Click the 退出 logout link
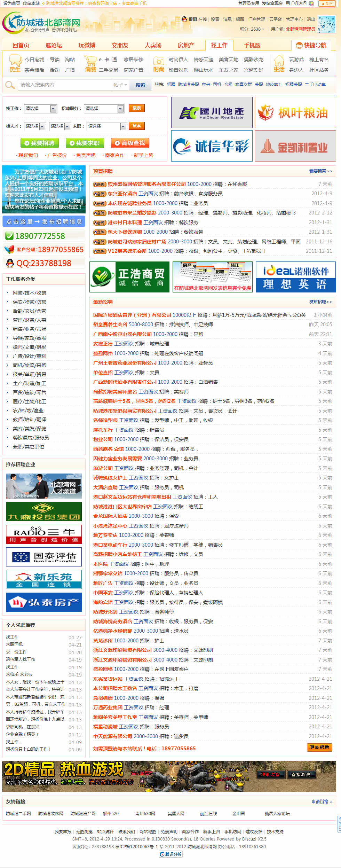Screen dimensions: 341x868 311,19
